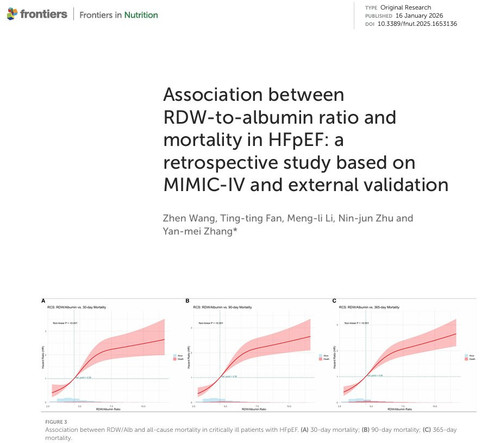This screenshot has height=443, width=500.
Task: Click the published date 16 January 2026
Action: click(419, 16)
